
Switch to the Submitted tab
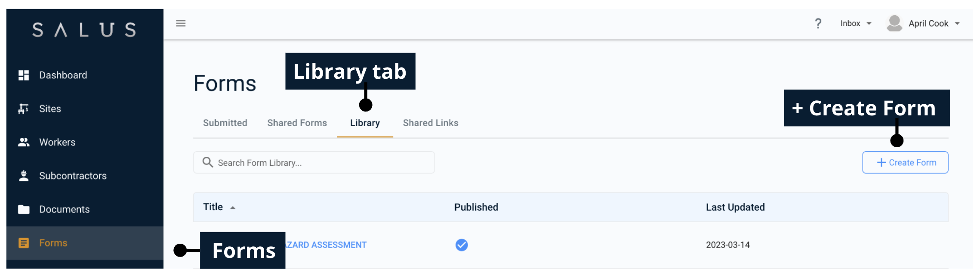[x=225, y=123]
